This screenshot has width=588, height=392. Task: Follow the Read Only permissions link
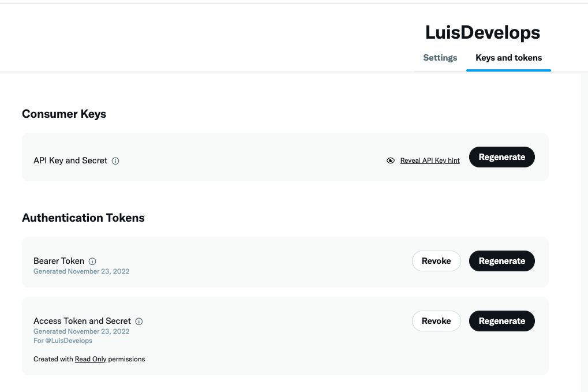click(x=91, y=359)
